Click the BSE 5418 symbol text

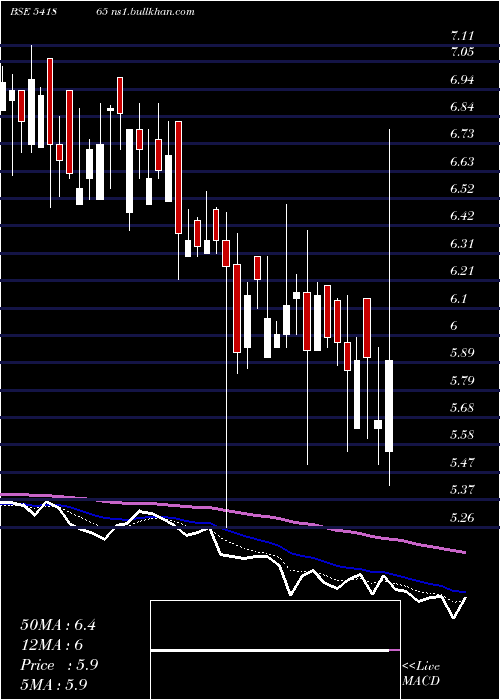point(33,12)
